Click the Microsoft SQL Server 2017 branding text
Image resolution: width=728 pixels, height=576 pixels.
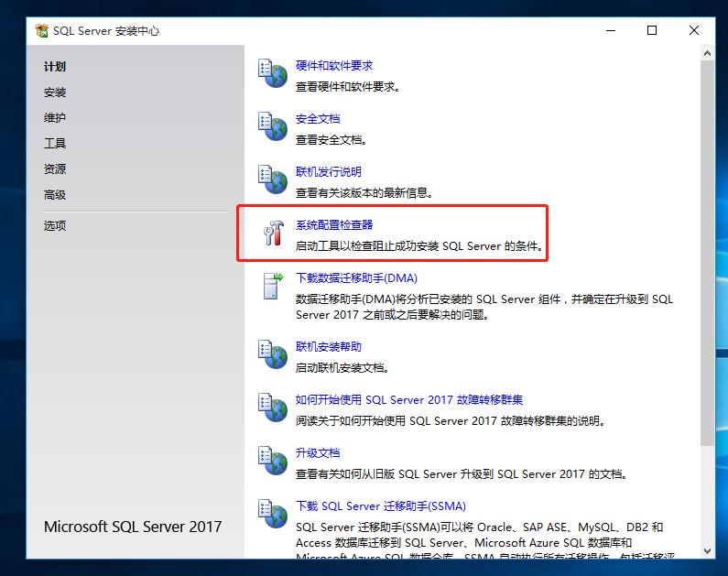coord(133,527)
